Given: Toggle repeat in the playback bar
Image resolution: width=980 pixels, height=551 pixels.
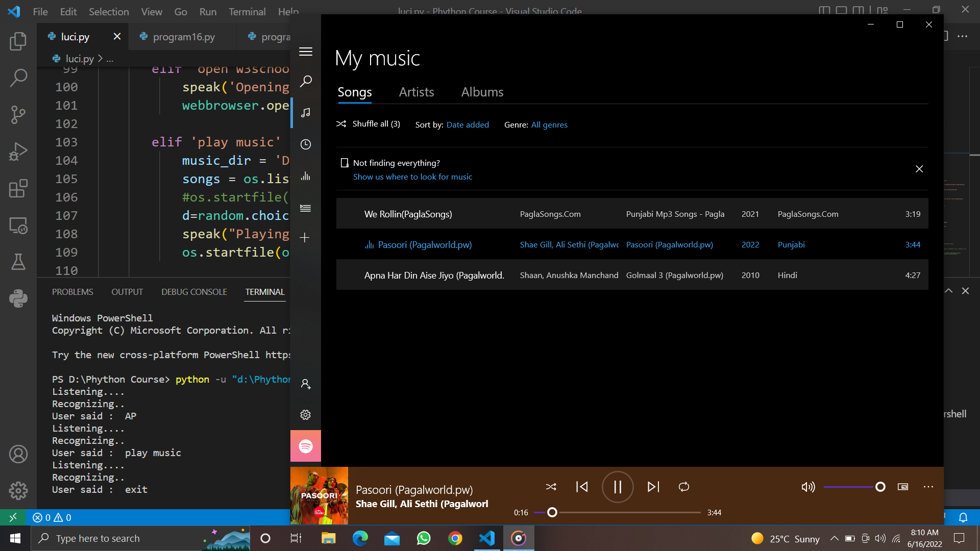Looking at the screenshot, I should (684, 487).
